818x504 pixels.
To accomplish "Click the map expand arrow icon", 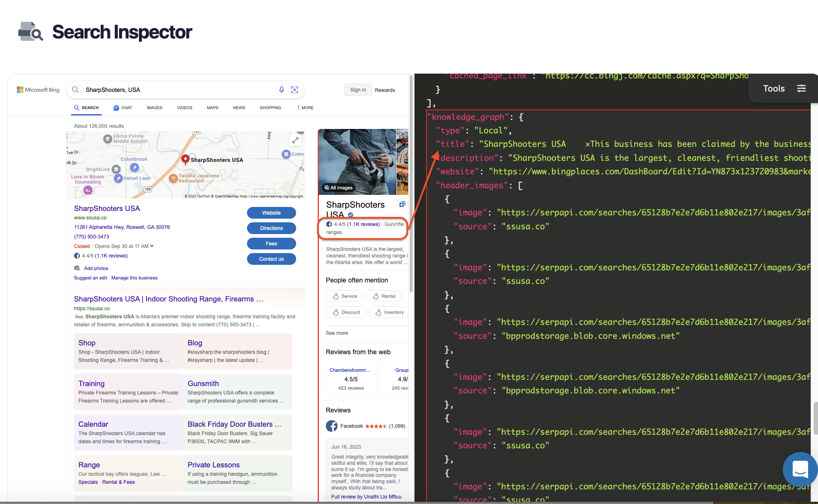I will [295, 140].
